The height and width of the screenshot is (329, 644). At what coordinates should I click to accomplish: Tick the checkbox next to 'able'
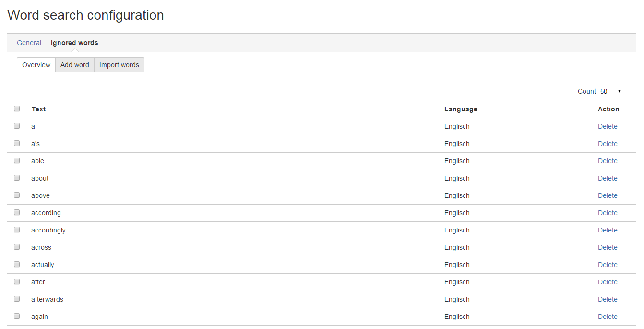pyautogui.click(x=17, y=160)
